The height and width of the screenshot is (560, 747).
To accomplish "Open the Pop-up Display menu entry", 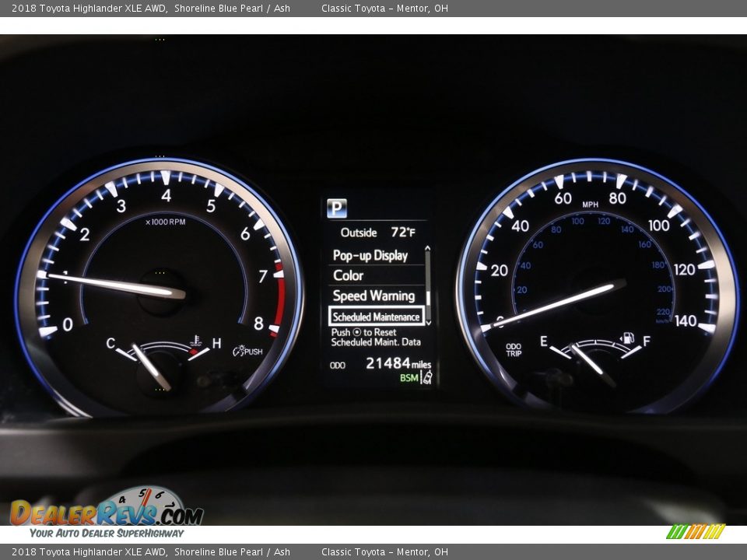I will point(370,255).
